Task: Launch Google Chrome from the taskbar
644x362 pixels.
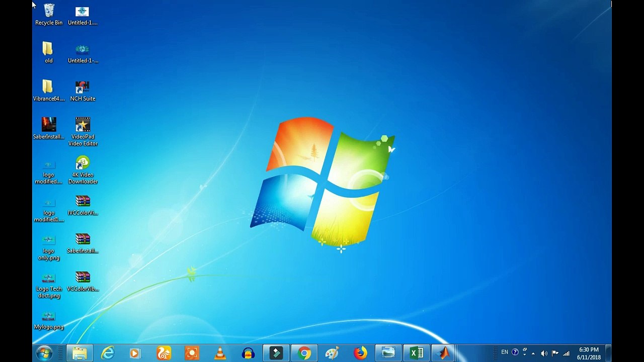Action: [x=304, y=353]
